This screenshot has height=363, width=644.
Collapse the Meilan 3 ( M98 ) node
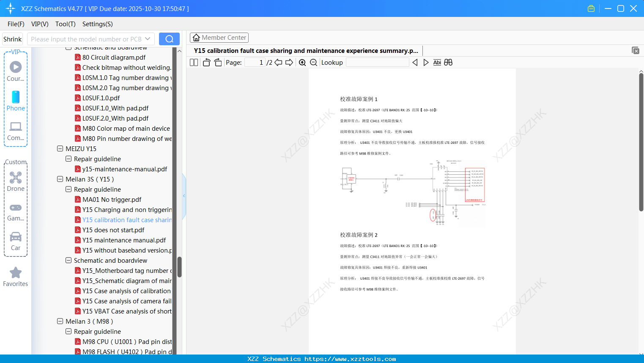[60, 321]
